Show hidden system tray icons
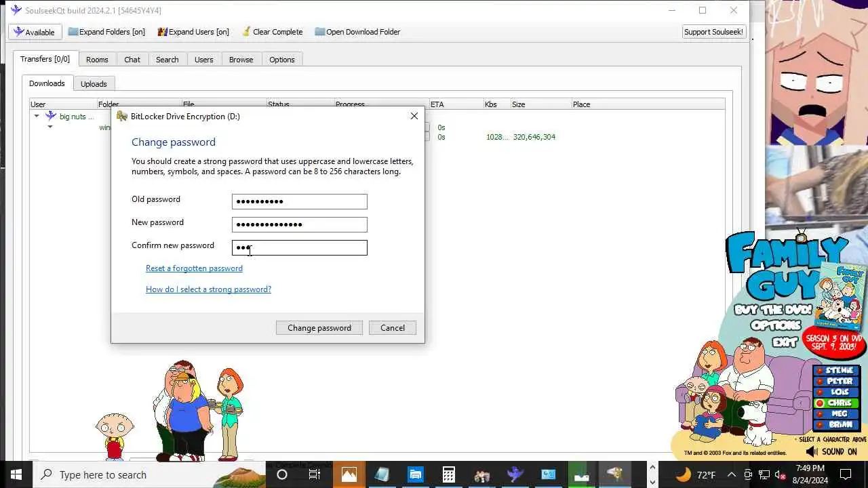Viewport: 868px width, 488px height. (x=732, y=474)
